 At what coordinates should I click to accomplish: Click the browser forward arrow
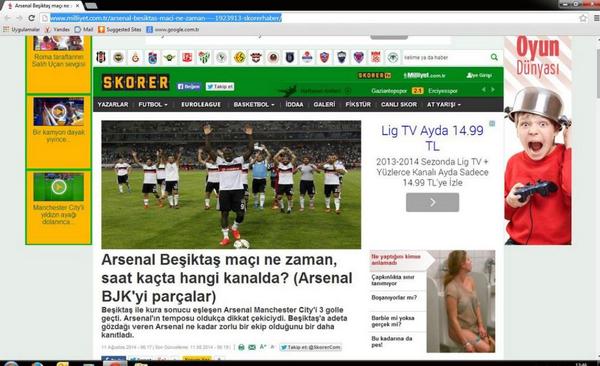pos(19,18)
